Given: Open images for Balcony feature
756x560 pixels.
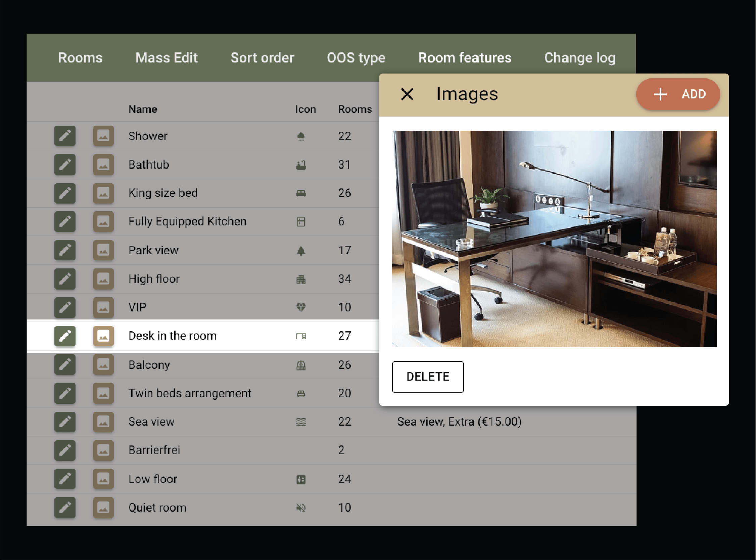Looking at the screenshot, I should coord(103,365).
